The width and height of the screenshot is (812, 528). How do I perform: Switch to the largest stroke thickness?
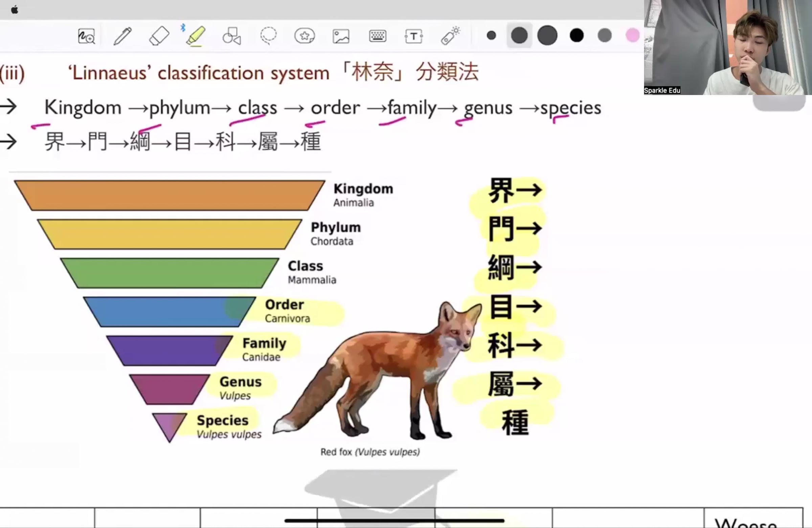(x=547, y=35)
